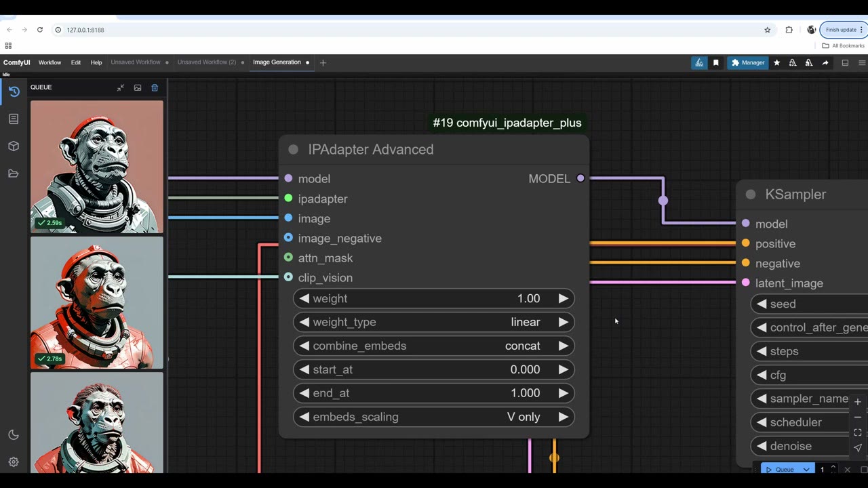
Task: Increase weight with its right arrow
Action: click(563, 298)
